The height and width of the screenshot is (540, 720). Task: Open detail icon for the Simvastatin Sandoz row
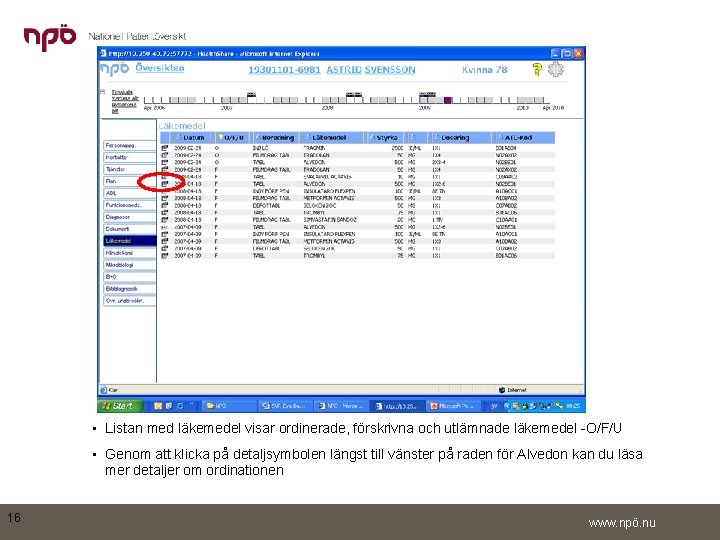[164, 219]
